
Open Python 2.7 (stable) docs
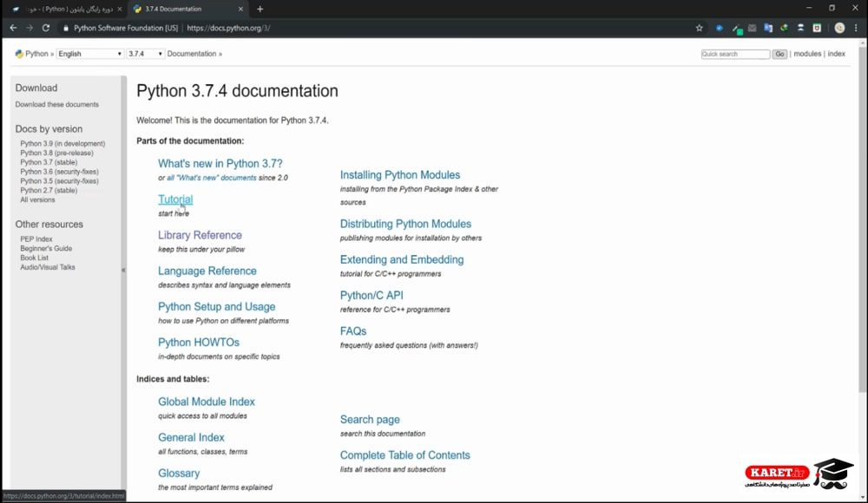coord(49,190)
